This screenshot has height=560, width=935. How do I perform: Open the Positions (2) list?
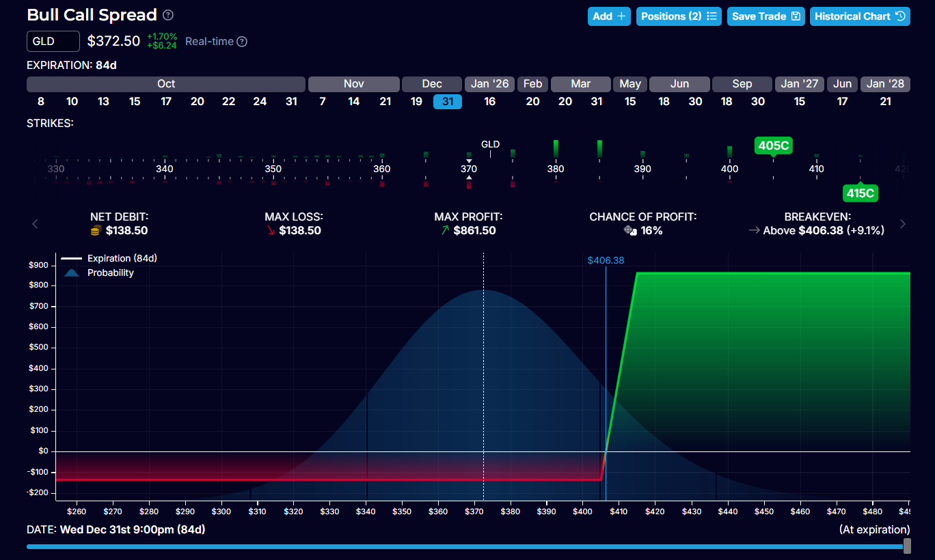coord(679,16)
